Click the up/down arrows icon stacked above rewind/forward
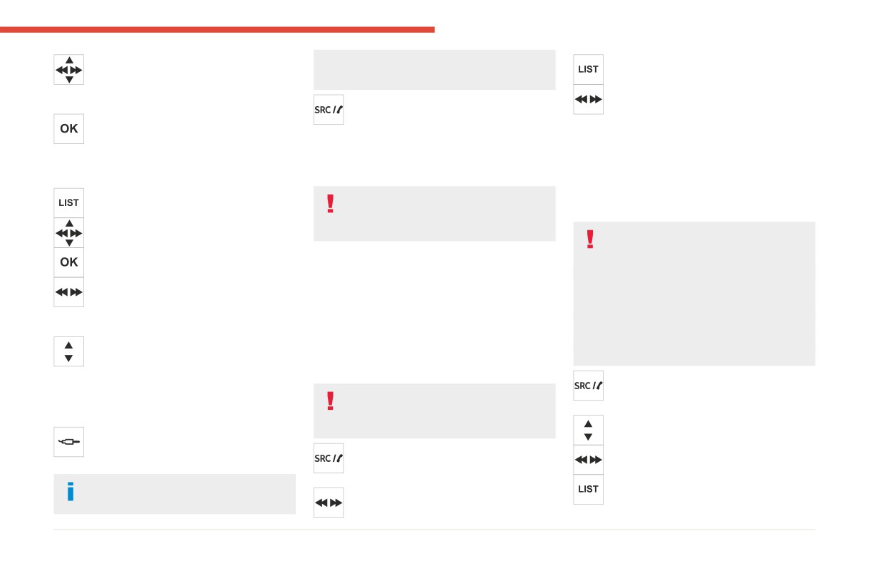The height and width of the screenshot is (588, 883). click(x=589, y=430)
